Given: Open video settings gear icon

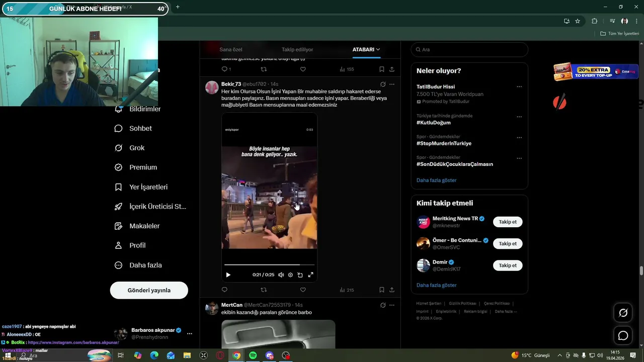Looking at the screenshot, I should click(290, 275).
